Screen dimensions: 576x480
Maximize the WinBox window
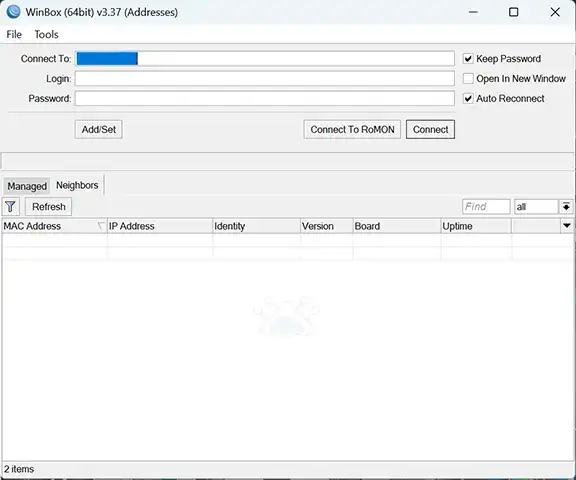pos(514,12)
